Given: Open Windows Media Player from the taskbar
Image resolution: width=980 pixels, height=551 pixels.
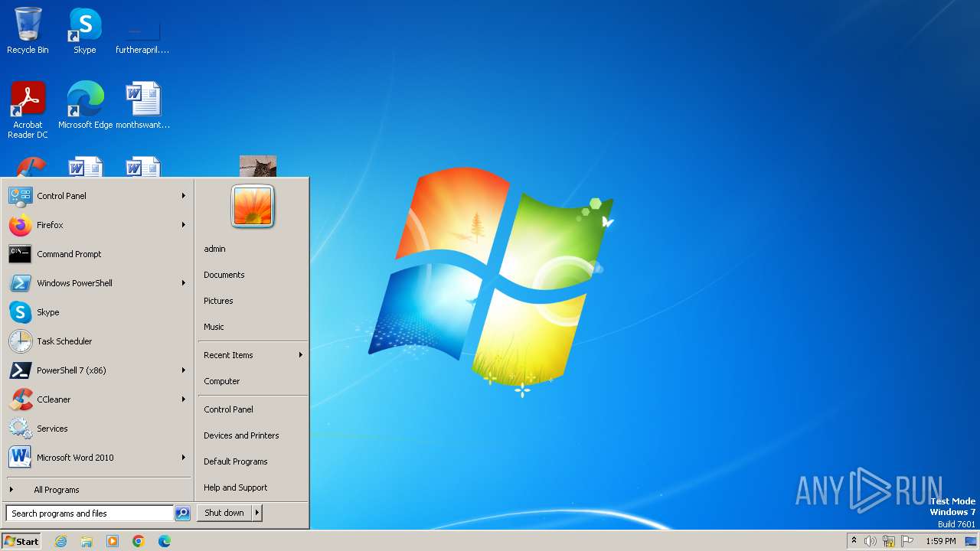Looking at the screenshot, I should [x=113, y=541].
